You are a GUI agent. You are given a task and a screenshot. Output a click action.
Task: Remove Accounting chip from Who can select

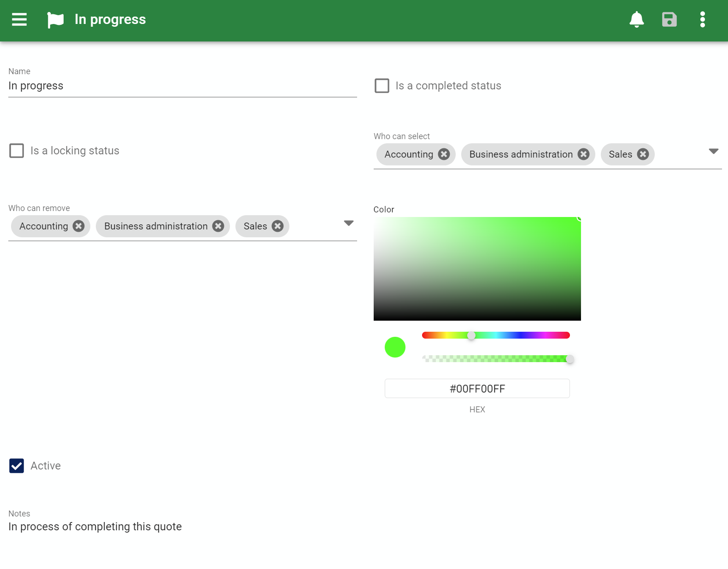point(444,154)
